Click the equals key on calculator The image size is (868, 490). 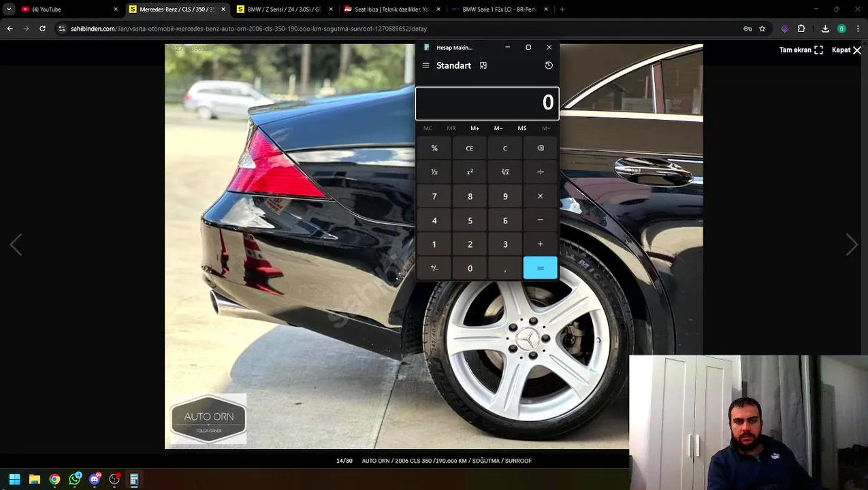coord(541,268)
